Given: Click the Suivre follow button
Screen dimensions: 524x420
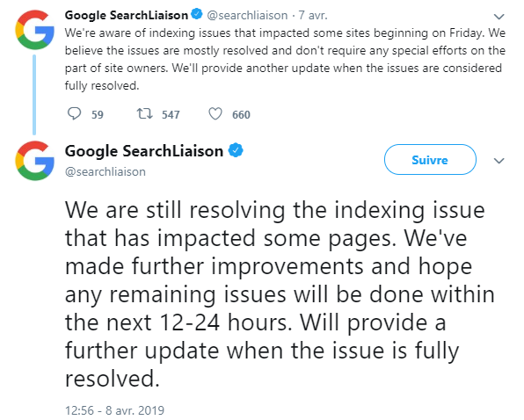Looking at the screenshot, I should tap(430, 160).
